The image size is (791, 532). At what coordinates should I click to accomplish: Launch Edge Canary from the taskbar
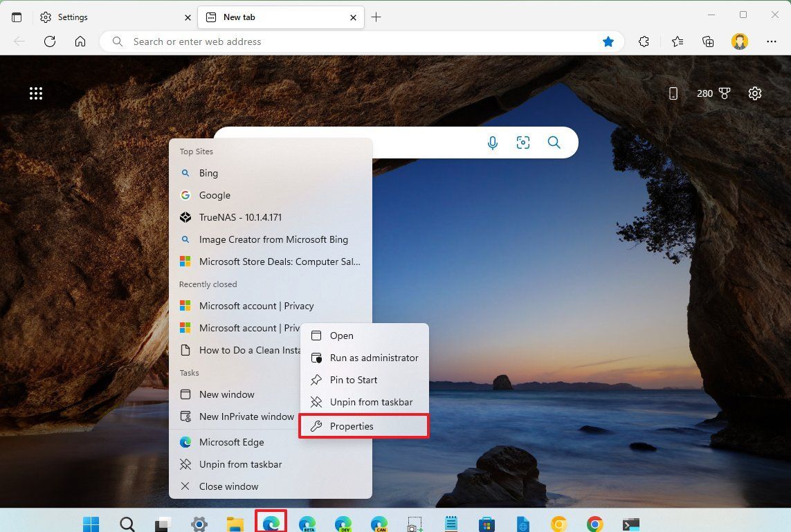click(379, 524)
